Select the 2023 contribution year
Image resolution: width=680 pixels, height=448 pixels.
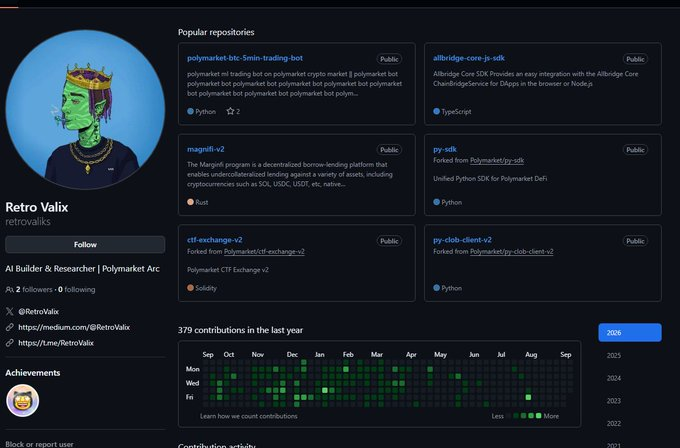[614, 401]
